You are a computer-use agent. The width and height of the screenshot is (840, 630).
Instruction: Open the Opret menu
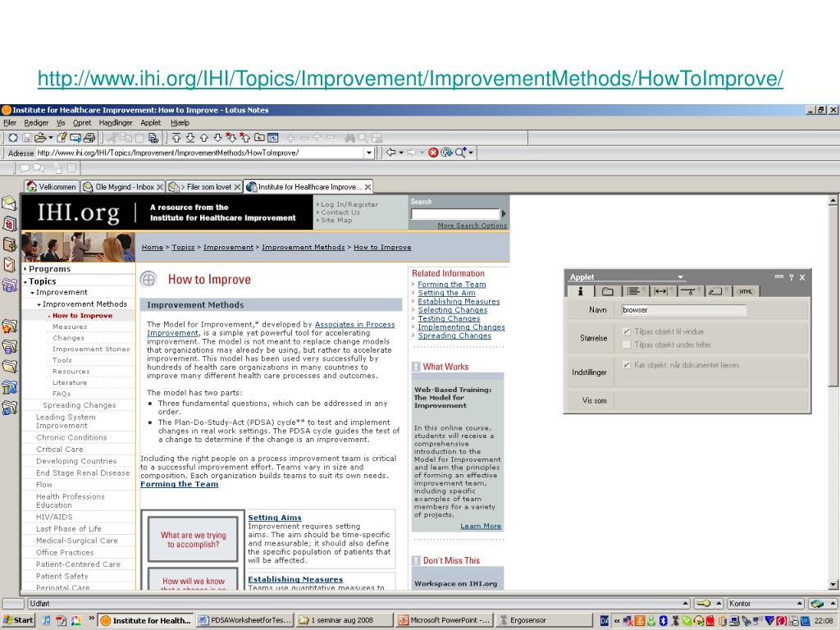[82, 123]
